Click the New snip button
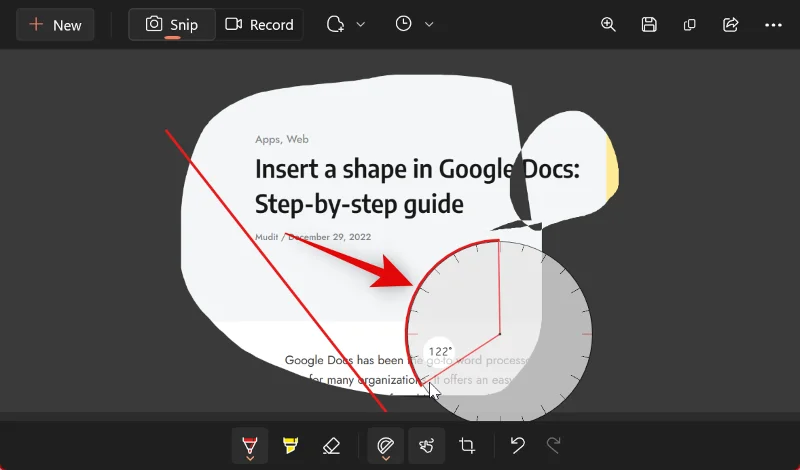 (x=55, y=25)
